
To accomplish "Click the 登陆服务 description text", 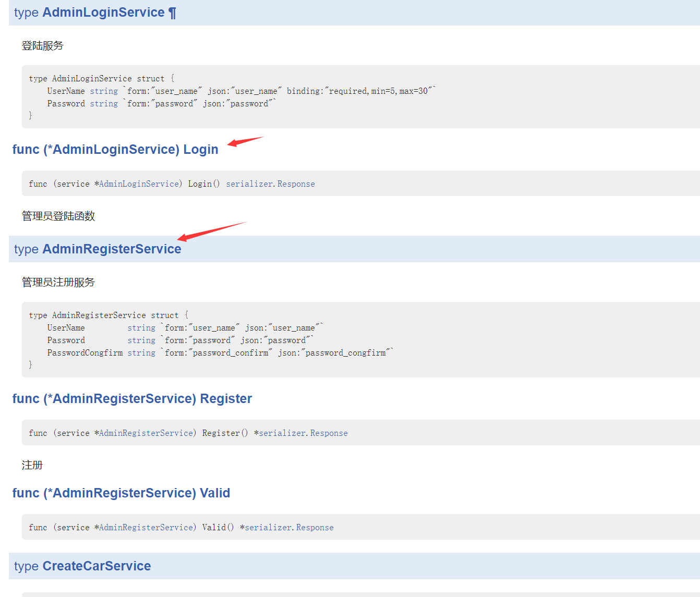I will [43, 46].
